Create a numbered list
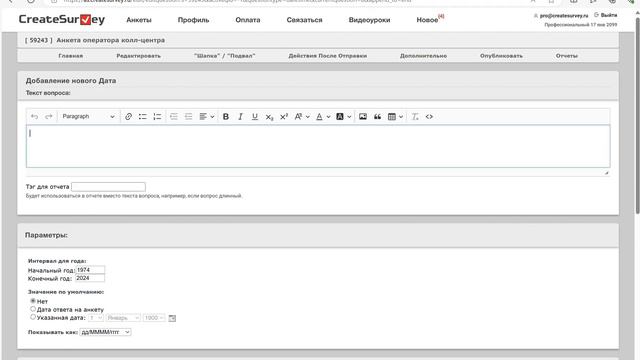 pyautogui.click(x=157, y=117)
